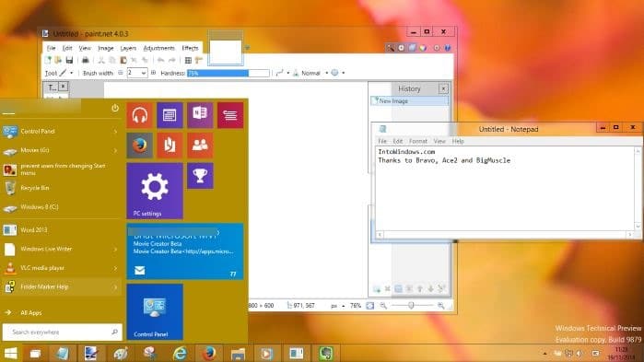
Task: Increase brush width with the plus button
Action: pyautogui.click(x=153, y=73)
